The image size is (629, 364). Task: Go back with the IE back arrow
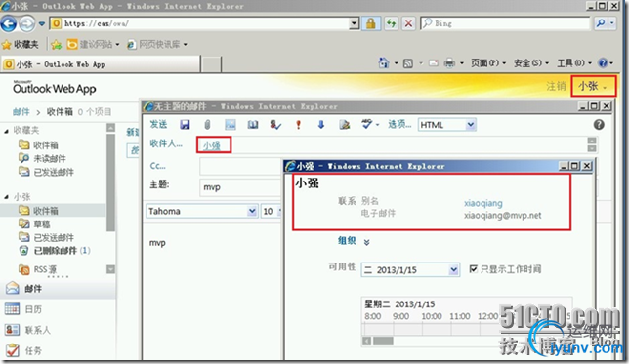coord(9,24)
